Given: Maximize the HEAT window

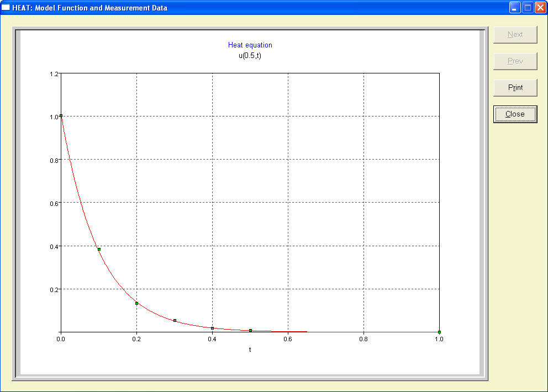Looking at the screenshot, I should click(527, 8).
